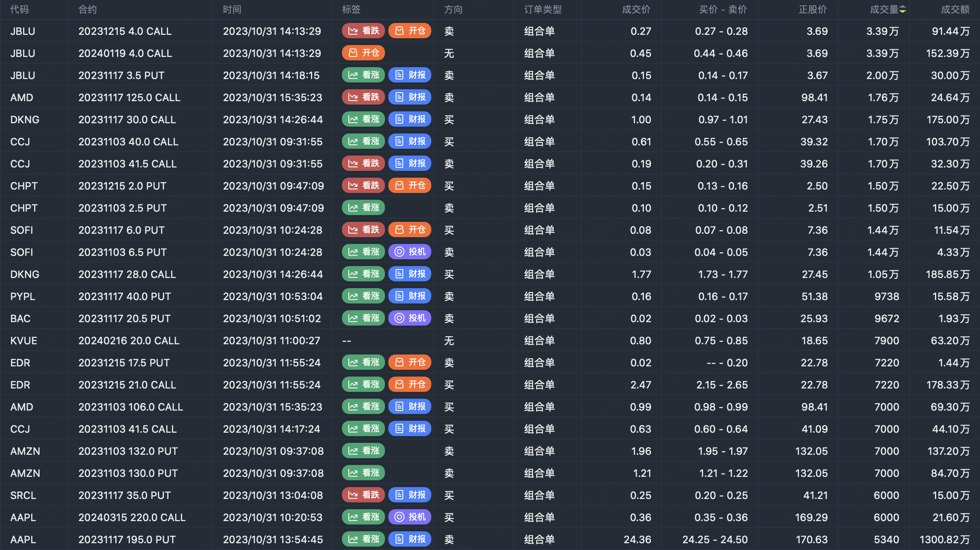Click the 买价 - 卖价 column header
Image resolution: width=980 pixels, height=550 pixels.
(723, 9)
